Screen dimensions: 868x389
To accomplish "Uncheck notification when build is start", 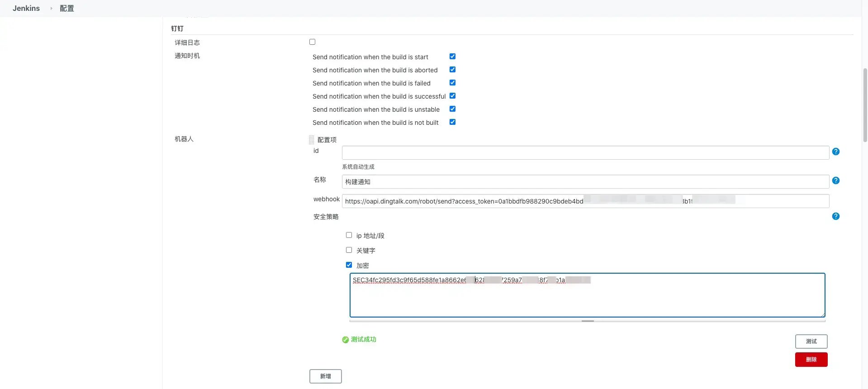I will [452, 57].
